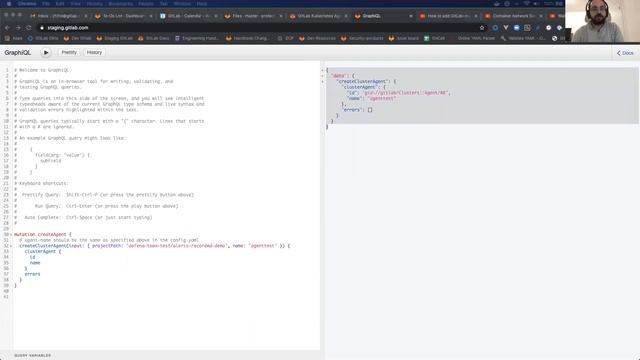Collapse the mutation createAgent fold arrow

coord(11,235)
